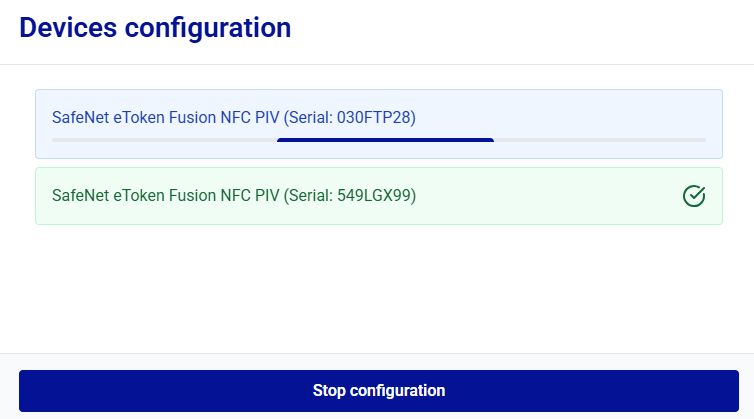The image size is (754, 419).
Task: Click the "Serial:" label in the blue card
Action: [311, 117]
